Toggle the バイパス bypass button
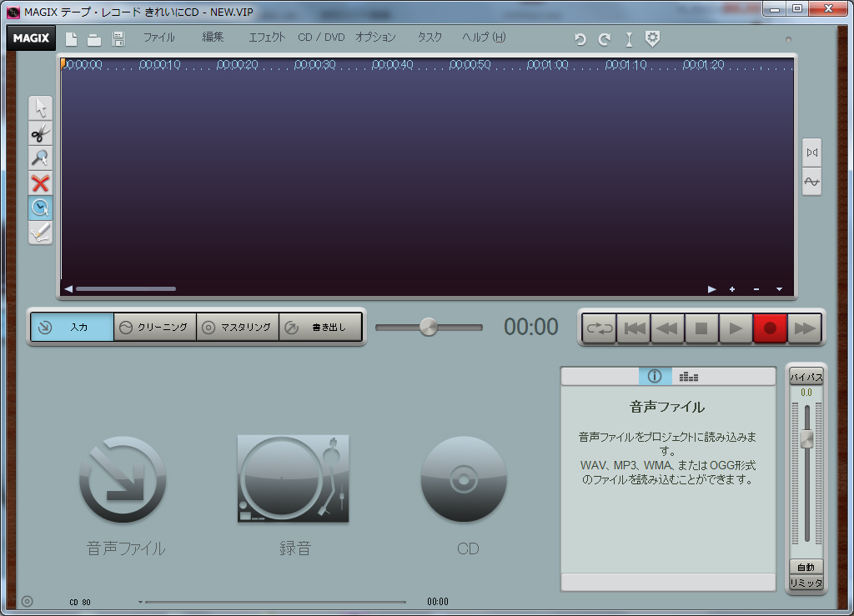Screen dimensions: 854x616 [x=806, y=377]
